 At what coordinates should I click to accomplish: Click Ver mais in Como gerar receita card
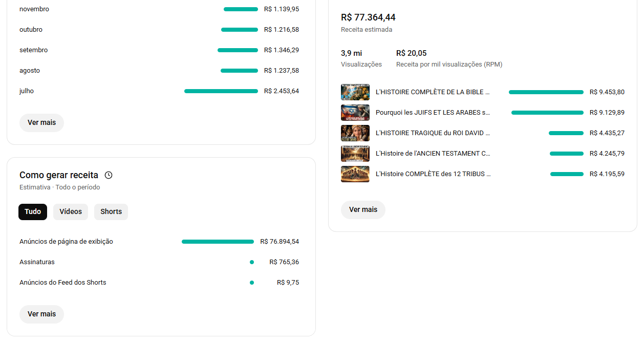41,314
